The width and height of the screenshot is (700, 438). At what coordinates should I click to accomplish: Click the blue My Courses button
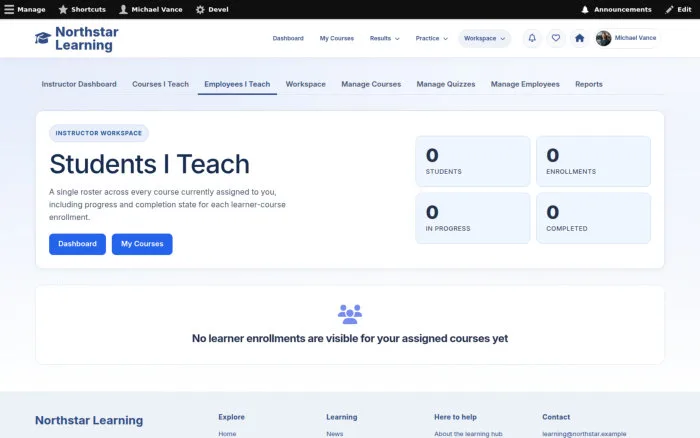click(x=142, y=244)
